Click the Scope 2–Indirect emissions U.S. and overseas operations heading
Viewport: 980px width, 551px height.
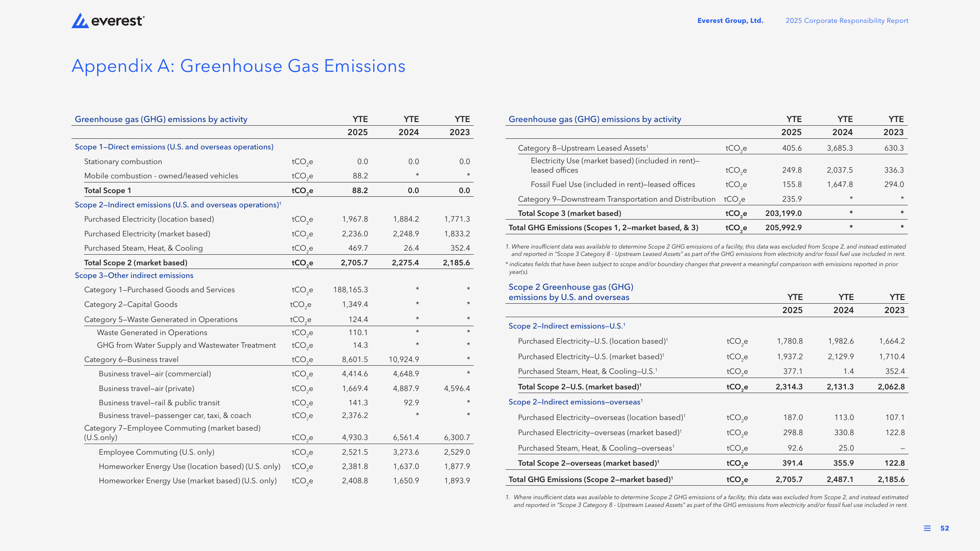click(x=178, y=205)
